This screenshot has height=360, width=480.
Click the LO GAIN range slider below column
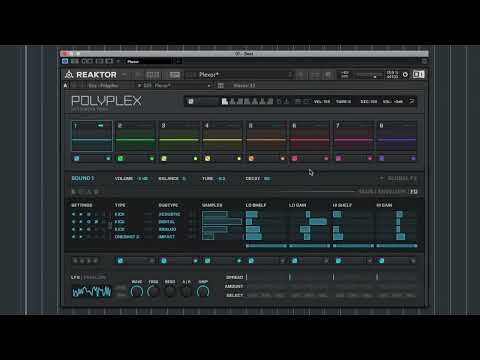(x=309, y=246)
